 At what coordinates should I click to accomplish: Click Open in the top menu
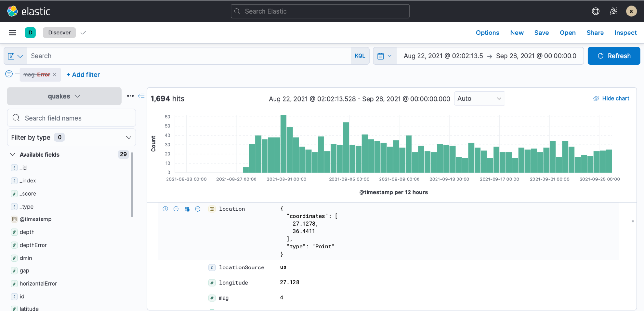pyautogui.click(x=568, y=33)
